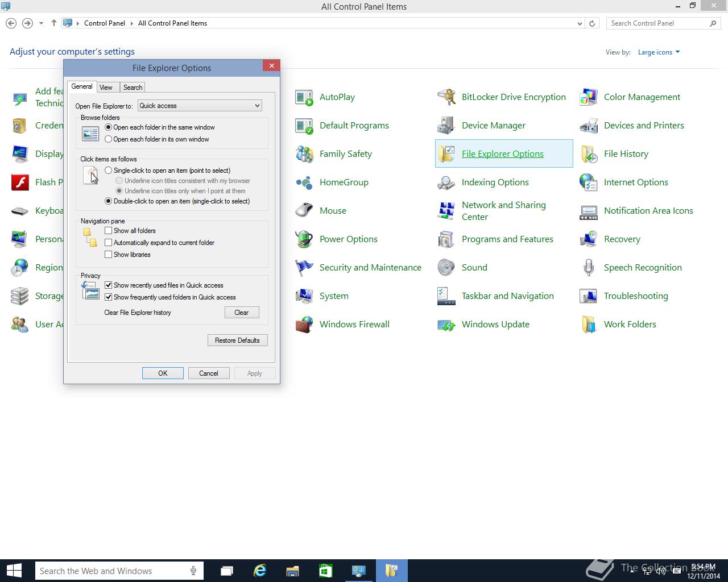Open Work Folders icon
This screenshot has width=728, height=582.
(589, 325)
